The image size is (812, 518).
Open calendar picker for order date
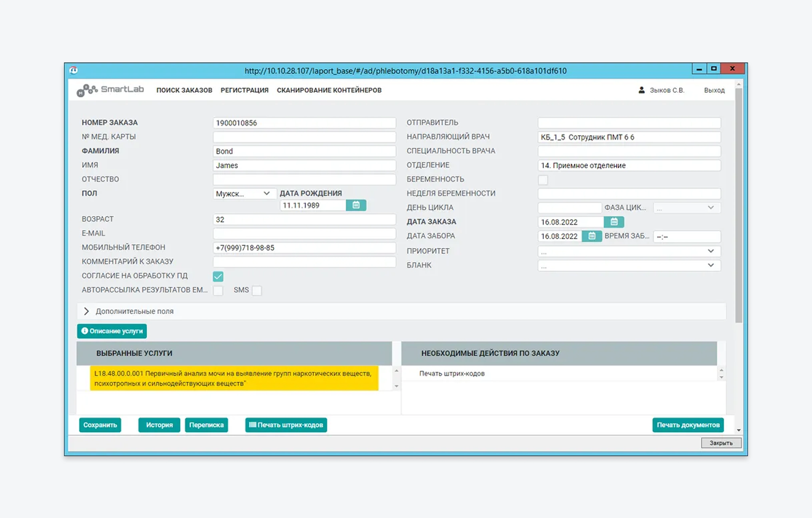click(614, 222)
